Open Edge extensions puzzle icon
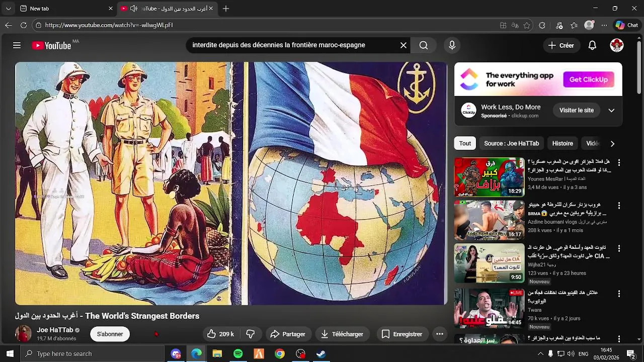The image size is (644, 362). (x=542, y=25)
